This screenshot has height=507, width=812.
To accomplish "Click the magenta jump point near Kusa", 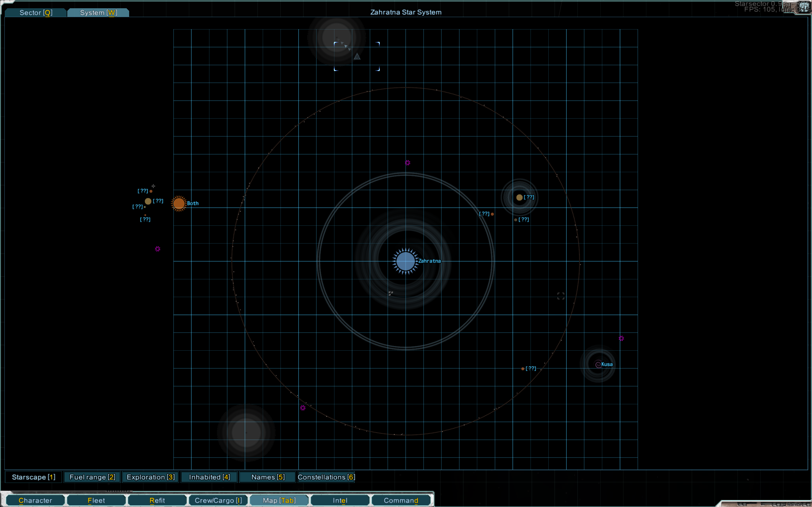I will click(x=621, y=338).
